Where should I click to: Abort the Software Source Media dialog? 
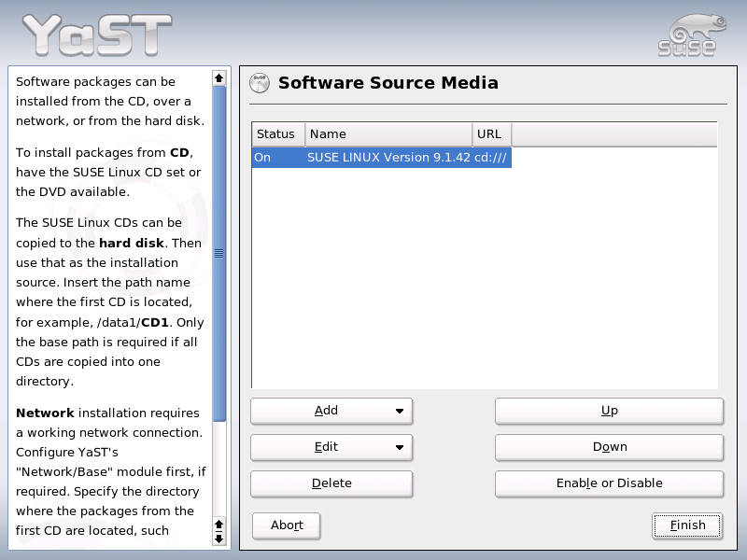pyautogui.click(x=287, y=525)
